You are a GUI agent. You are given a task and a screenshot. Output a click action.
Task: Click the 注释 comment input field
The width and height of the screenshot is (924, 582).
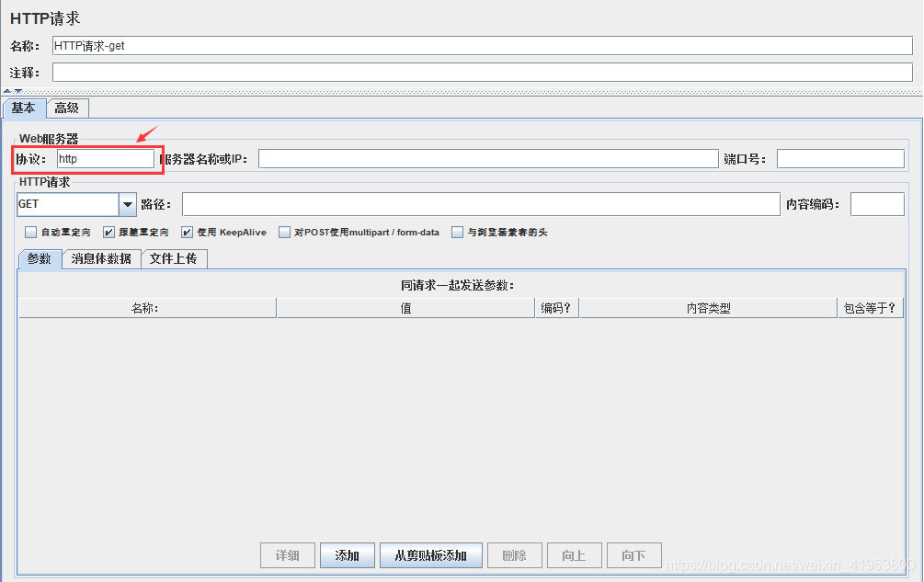pos(483,73)
